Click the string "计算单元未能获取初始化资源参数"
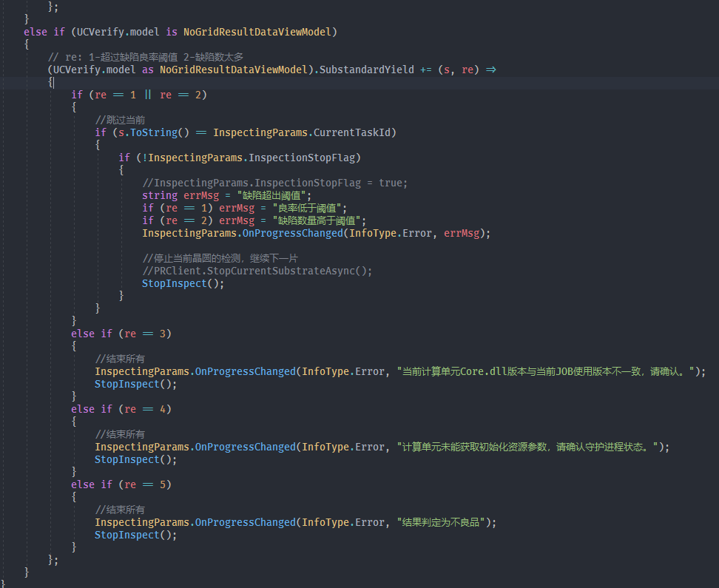 coord(528,447)
